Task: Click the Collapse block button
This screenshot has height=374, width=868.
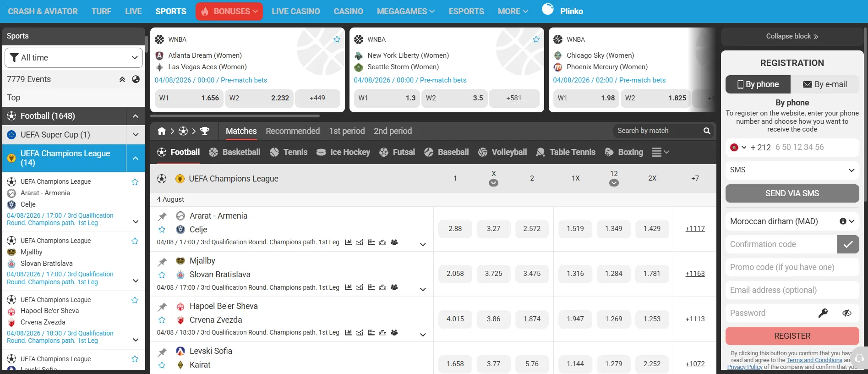Action: pos(792,36)
